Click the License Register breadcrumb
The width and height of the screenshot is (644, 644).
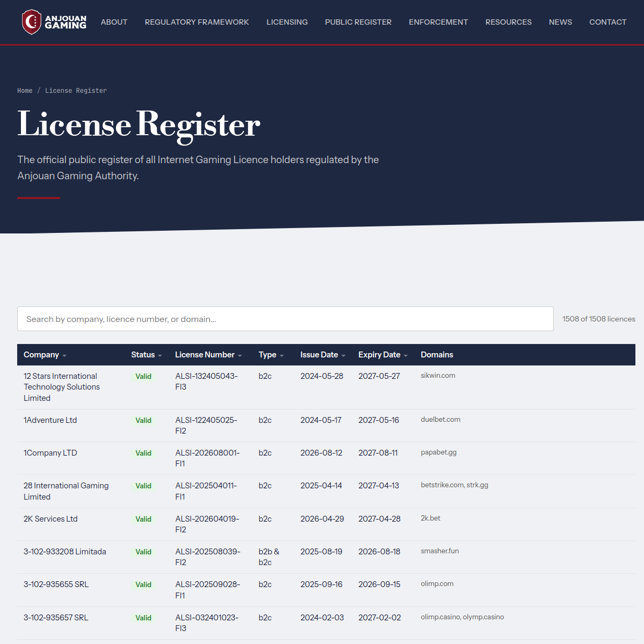pyautogui.click(x=76, y=91)
